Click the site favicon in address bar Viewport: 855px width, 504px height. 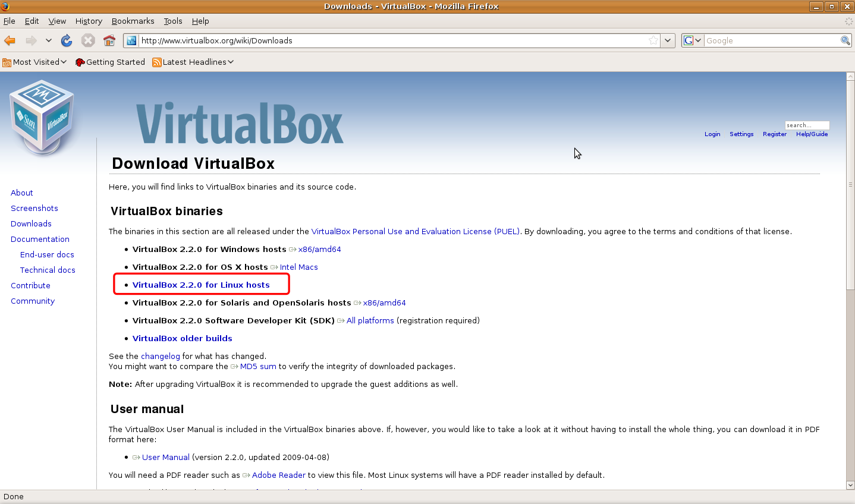pos(132,40)
